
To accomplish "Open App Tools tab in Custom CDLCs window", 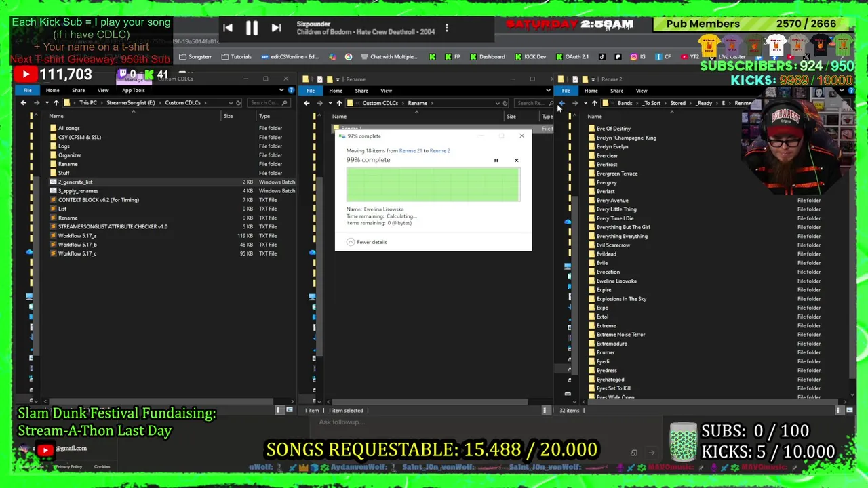I will click(x=133, y=90).
